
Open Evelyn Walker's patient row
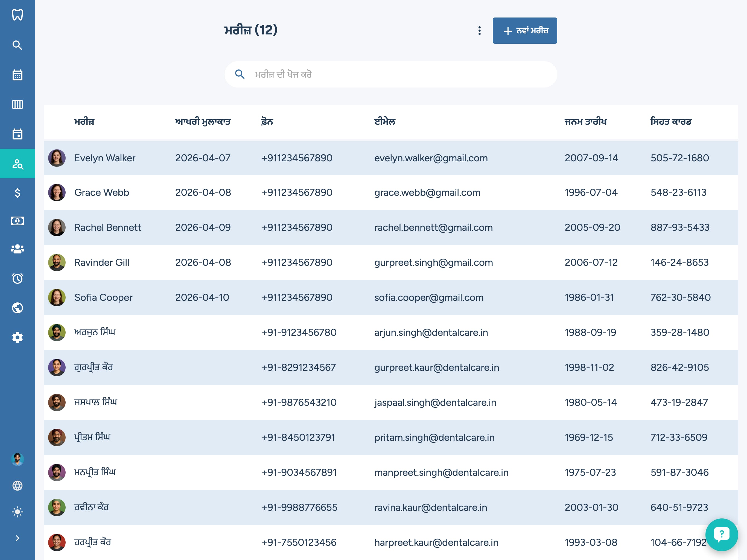pyautogui.click(x=391, y=158)
